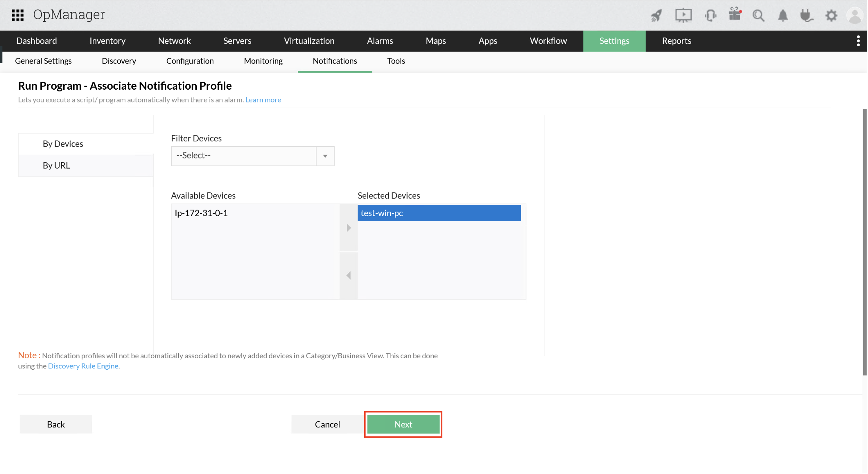Image resolution: width=868 pixels, height=474 pixels.
Task: Click the page vertical scrollbar
Action: pos(865,242)
